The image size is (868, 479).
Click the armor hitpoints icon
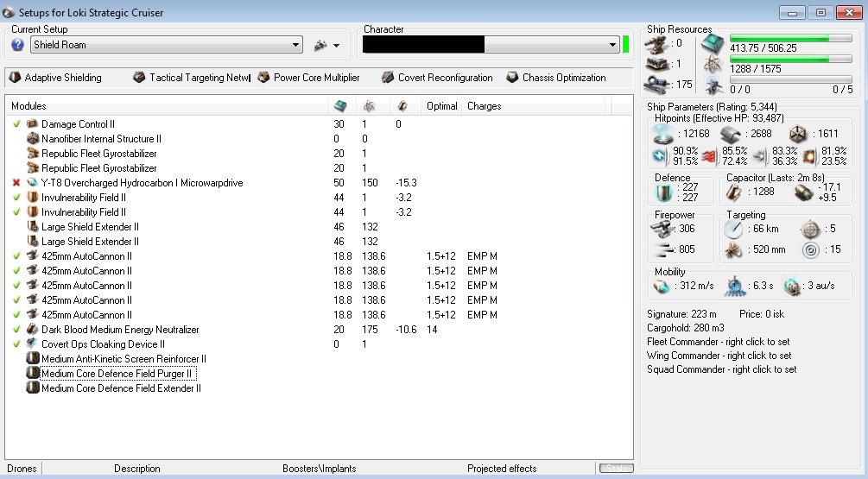click(732, 134)
